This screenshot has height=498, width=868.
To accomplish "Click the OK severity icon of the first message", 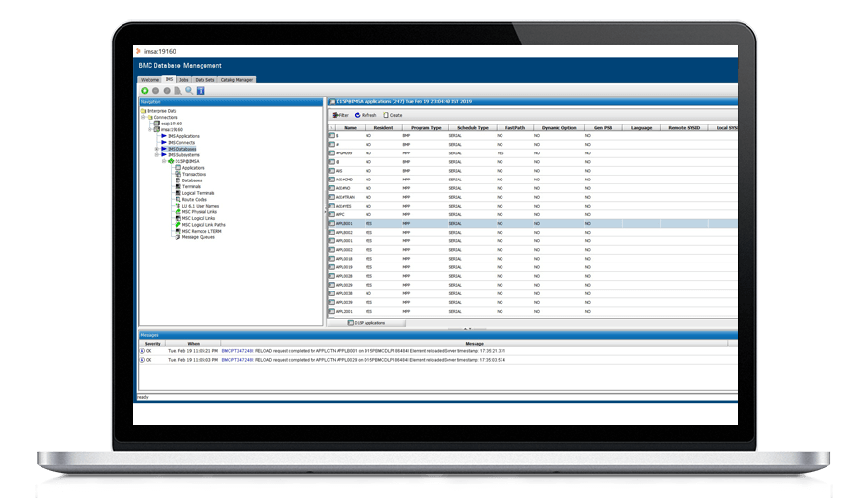I will pos(142,351).
